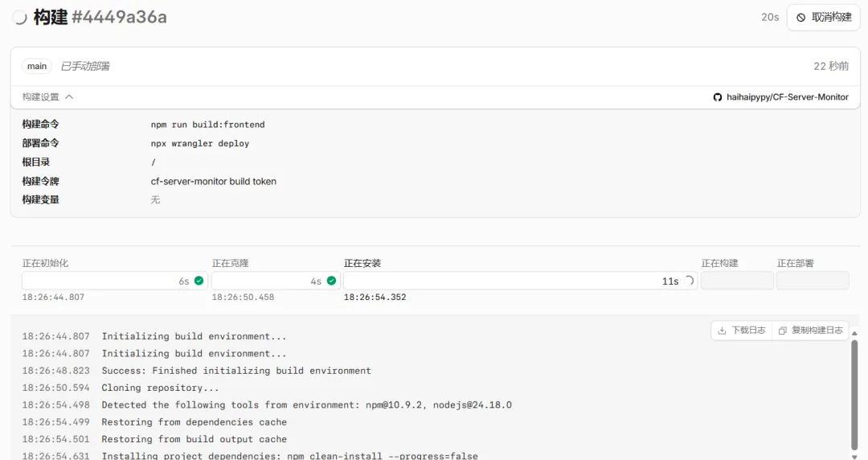Click green checkmark of 6s initializing stage
This screenshot has width=868, height=460.
pos(199,281)
